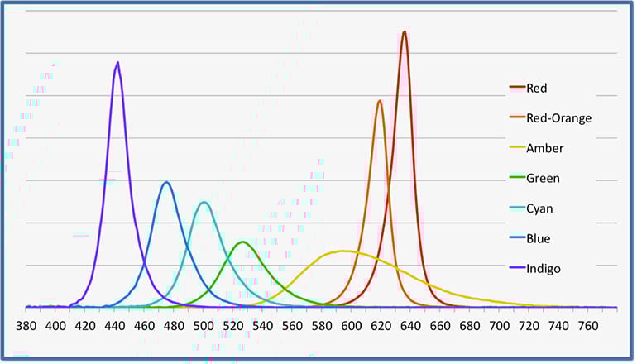Click the 660 axis label

(440, 326)
